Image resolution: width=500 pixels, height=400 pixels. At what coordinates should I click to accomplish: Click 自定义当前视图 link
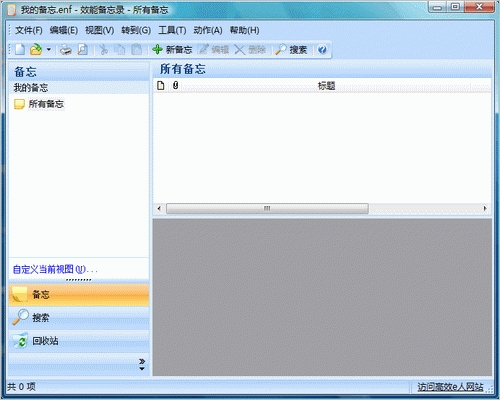pos(55,269)
